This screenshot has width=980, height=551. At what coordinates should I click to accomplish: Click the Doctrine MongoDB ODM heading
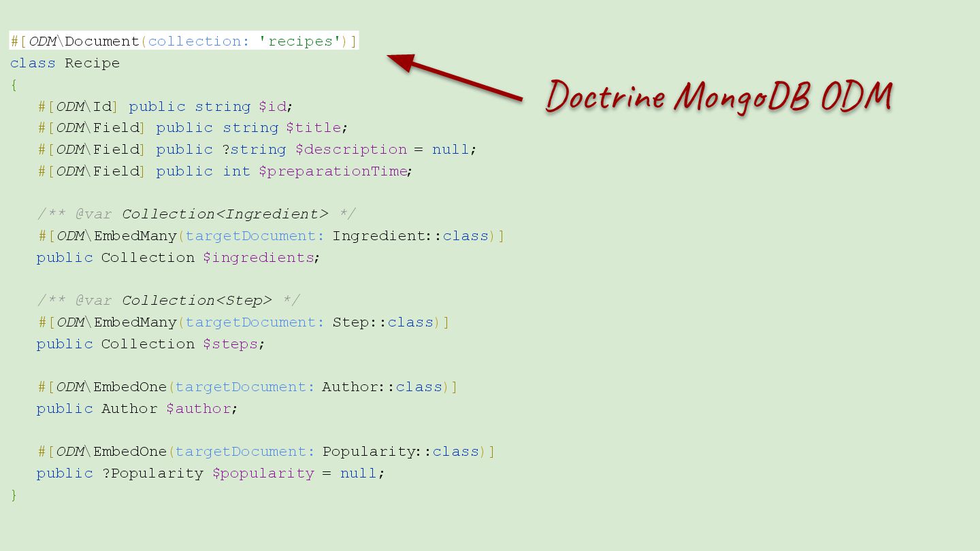point(719,97)
